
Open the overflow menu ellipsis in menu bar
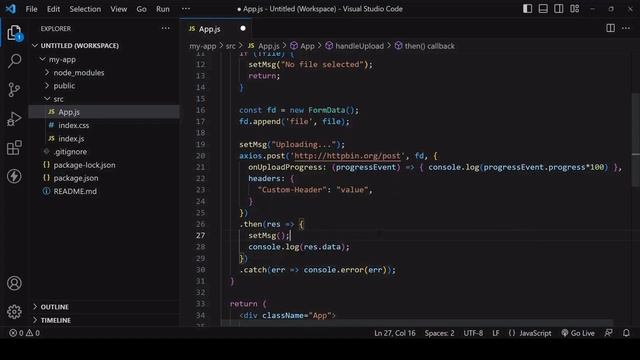[x=186, y=9]
